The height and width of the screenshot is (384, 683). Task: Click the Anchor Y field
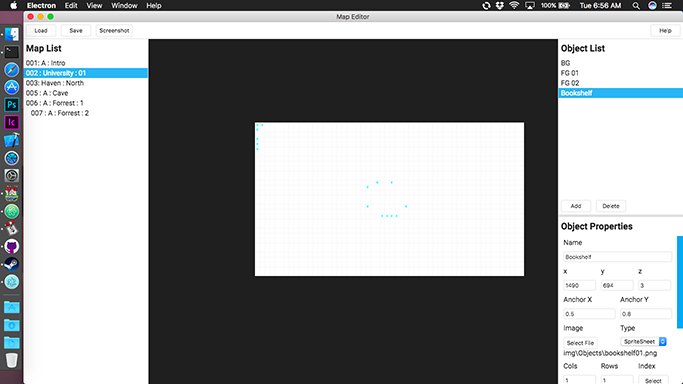point(646,314)
